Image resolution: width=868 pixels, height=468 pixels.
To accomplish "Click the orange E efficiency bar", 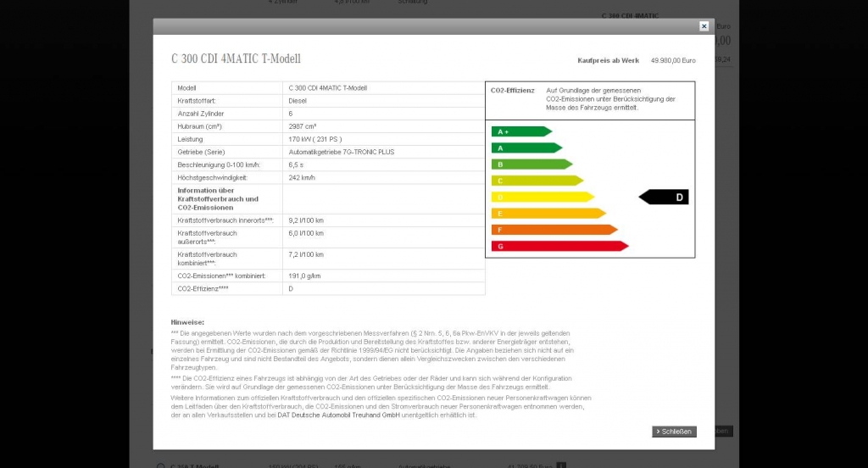I will click(548, 214).
